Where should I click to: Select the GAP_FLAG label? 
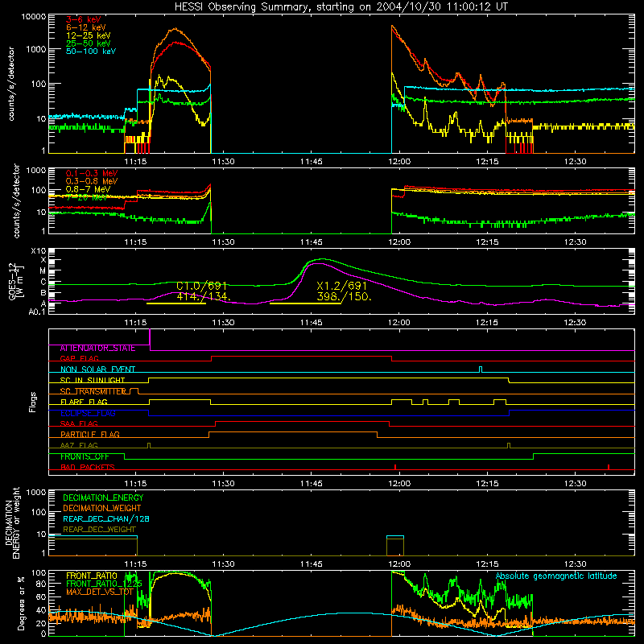[79, 358]
